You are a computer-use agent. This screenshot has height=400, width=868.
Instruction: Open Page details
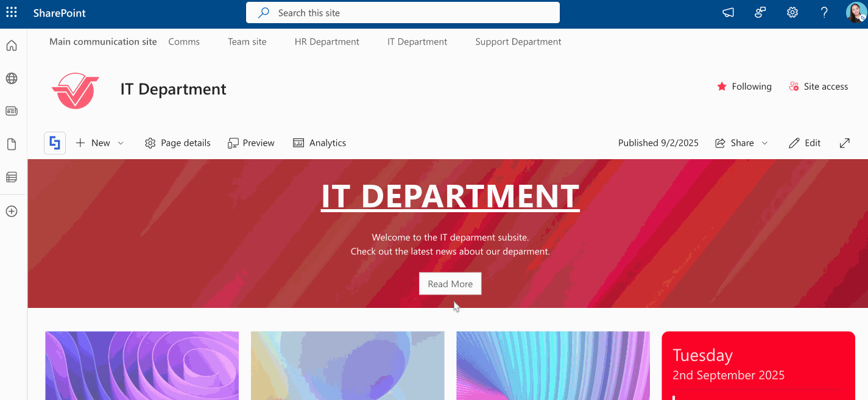pyautogui.click(x=178, y=143)
